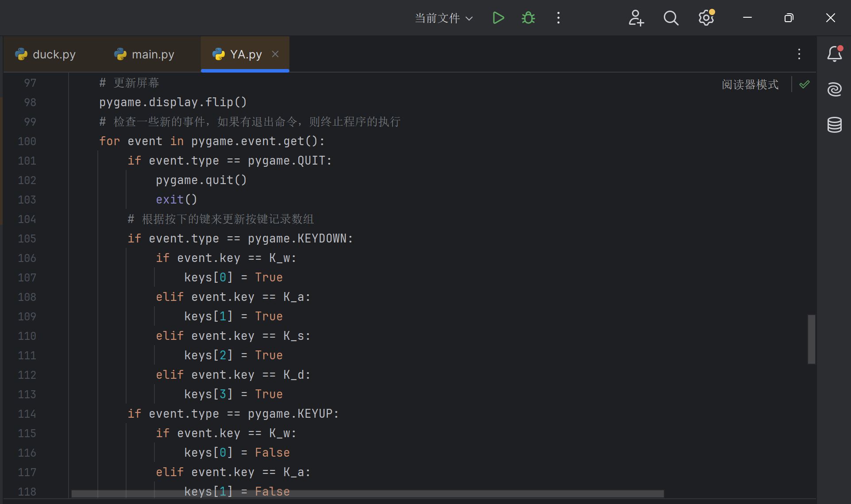Click on 'exit()' call
This screenshot has width=851, height=504.
click(x=176, y=200)
